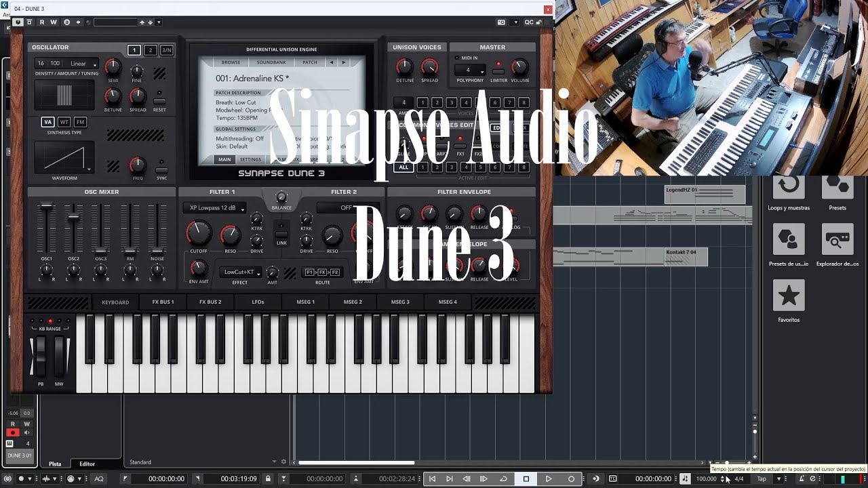Open Filter 1 type XP Lowpass 12 dB
Viewport: 868px width, 488px height.
coord(216,208)
